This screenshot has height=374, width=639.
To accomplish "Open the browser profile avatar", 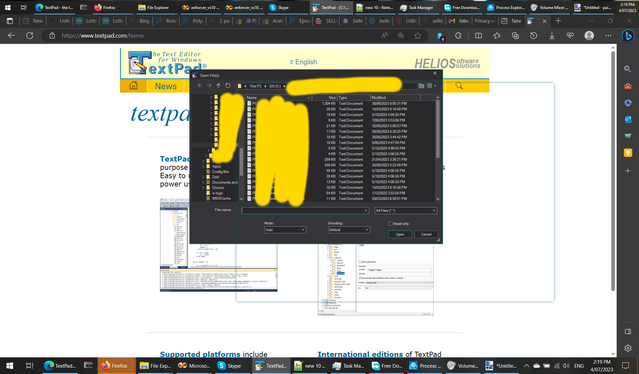I will click(x=589, y=35).
